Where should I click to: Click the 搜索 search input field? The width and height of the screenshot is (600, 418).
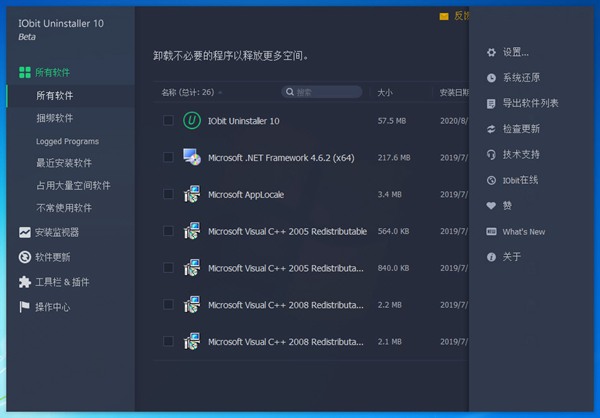[322, 92]
